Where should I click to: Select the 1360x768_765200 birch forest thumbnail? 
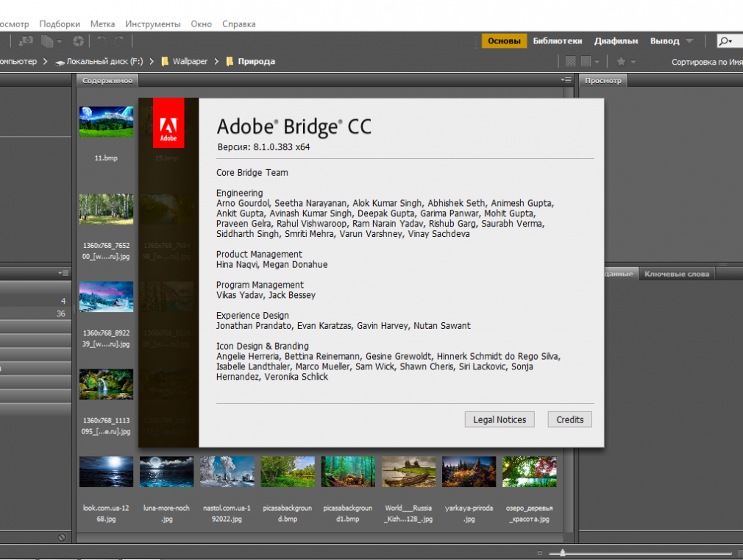(106, 209)
